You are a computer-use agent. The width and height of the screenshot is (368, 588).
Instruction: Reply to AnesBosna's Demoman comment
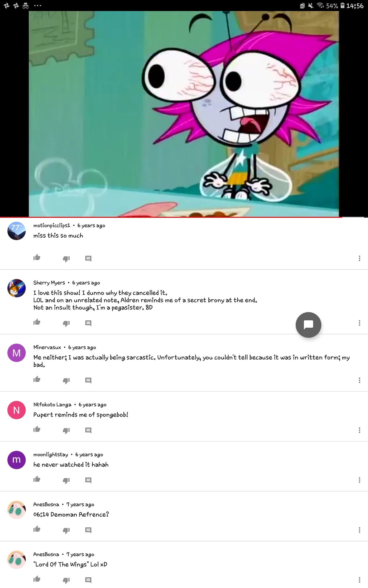click(88, 530)
